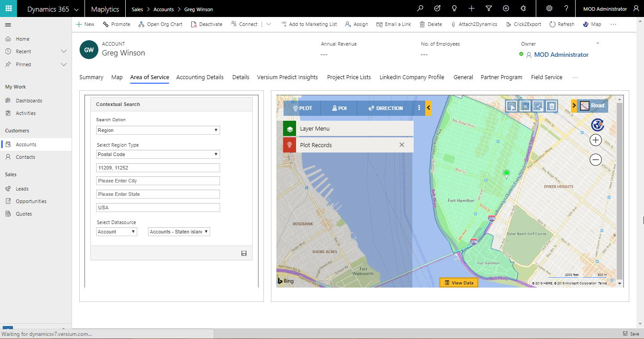644x339 pixels.
Task: Open the Field Service tab
Action: coord(547,77)
